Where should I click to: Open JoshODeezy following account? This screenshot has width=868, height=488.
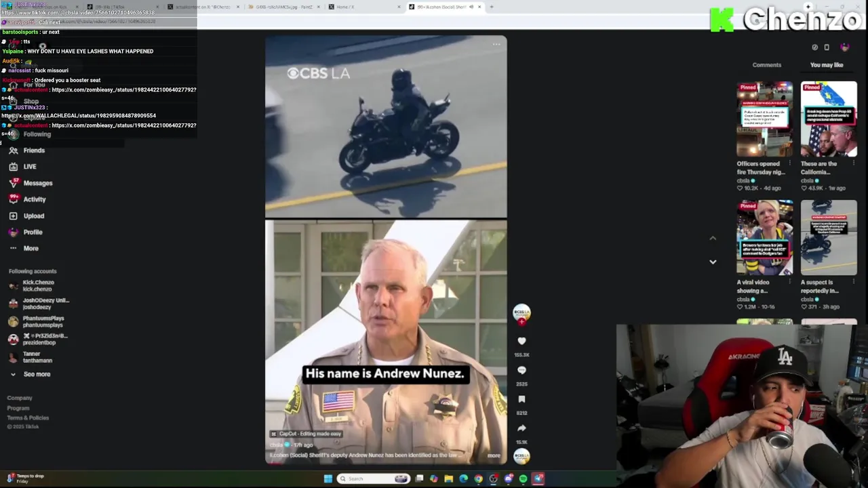click(39, 304)
